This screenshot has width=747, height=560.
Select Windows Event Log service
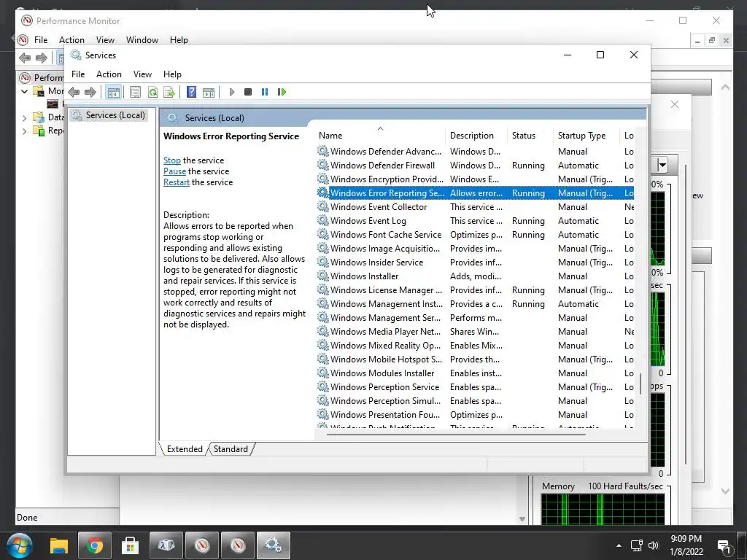(475, 220)
